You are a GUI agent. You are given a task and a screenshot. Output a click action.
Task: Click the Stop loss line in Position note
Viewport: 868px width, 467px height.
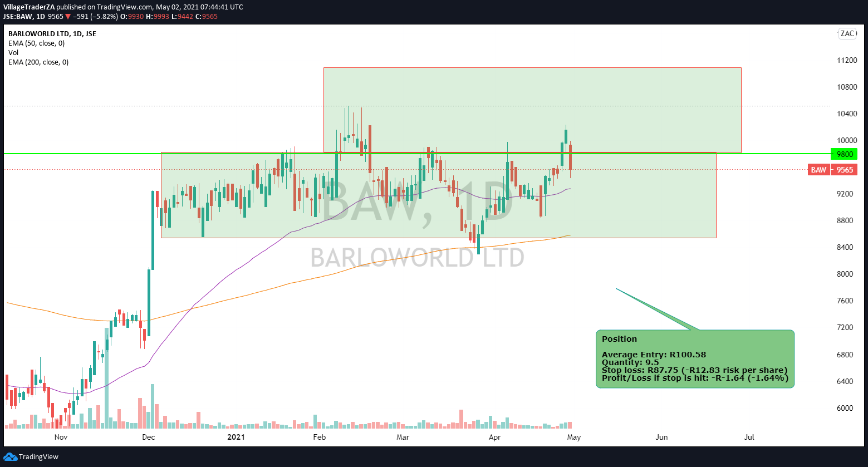coord(694,370)
